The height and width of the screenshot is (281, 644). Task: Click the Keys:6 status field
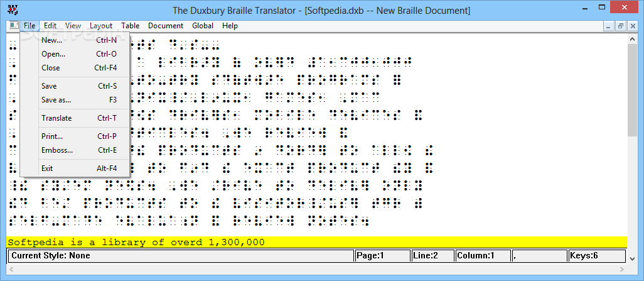[x=597, y=255]
